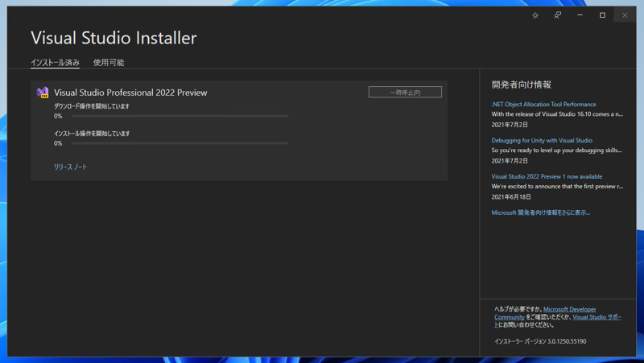Click the ダウンロード操作を開始しています status text

(x=92, y=106)
